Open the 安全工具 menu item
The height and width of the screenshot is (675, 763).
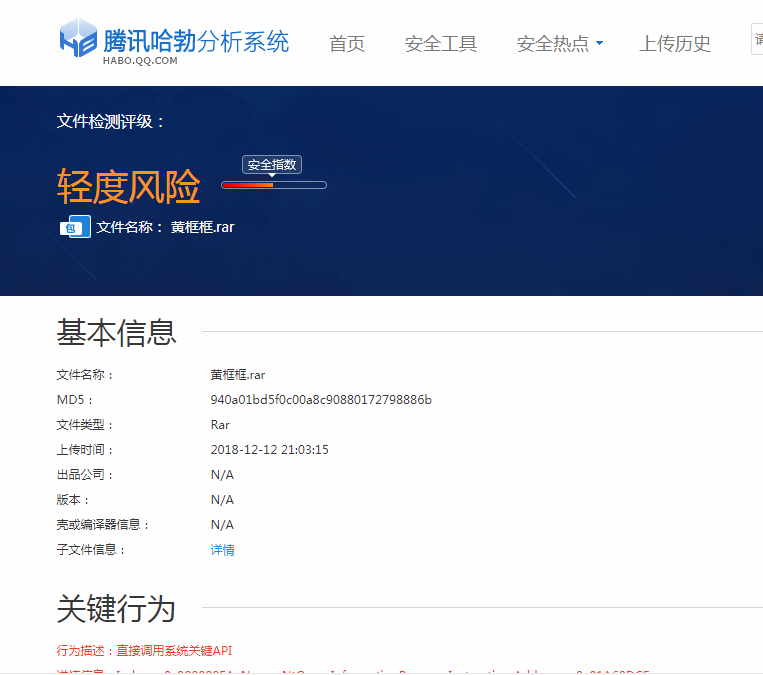441,44
